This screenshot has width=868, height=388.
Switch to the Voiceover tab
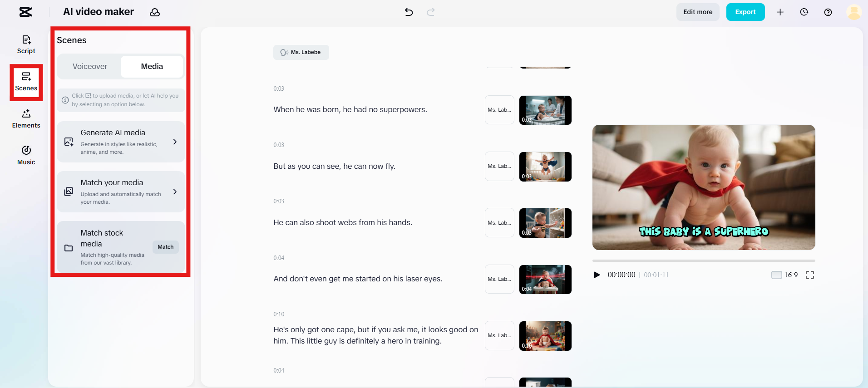coord(90,66)
